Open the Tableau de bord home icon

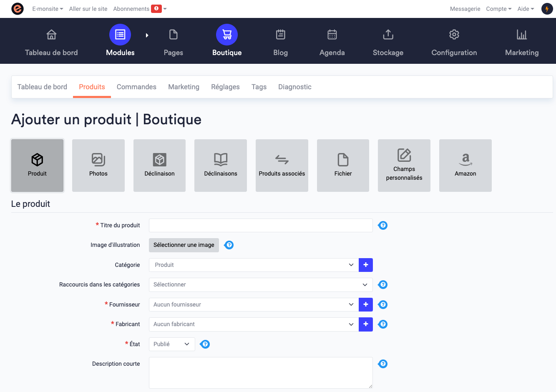click(51, 35)
